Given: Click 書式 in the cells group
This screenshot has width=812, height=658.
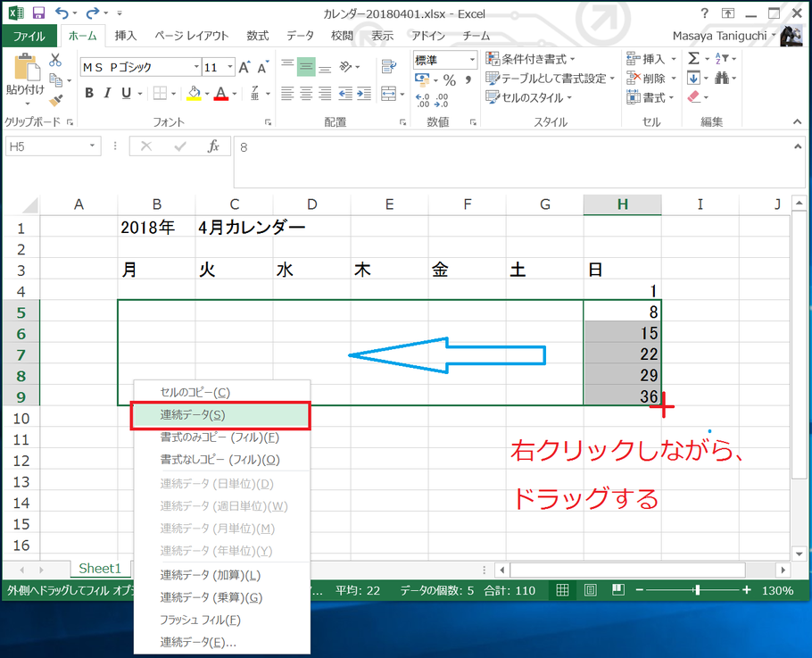Looking at the screenshot, I should pos(650,97).
